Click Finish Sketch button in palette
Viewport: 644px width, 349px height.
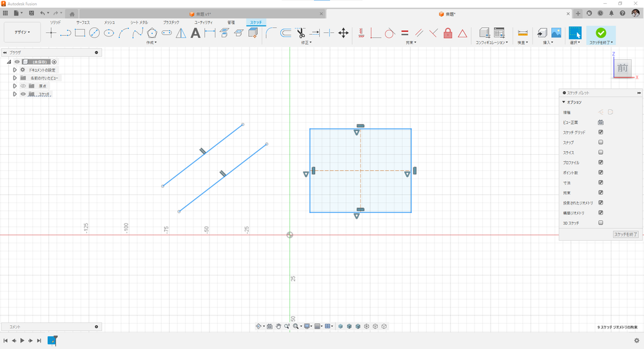tap(625, 234)
